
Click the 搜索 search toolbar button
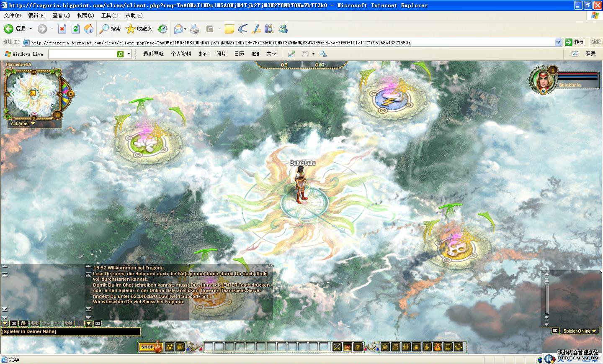click(110, 29)
